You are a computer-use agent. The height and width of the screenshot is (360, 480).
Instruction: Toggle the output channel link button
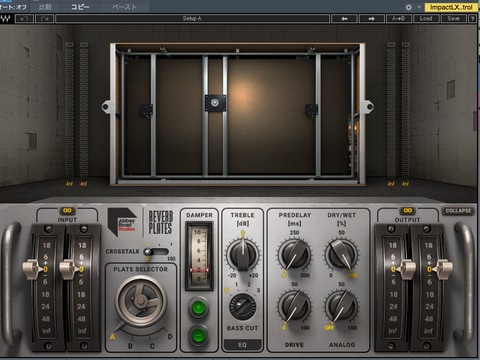pyautogui.click(x=407, y=210)
